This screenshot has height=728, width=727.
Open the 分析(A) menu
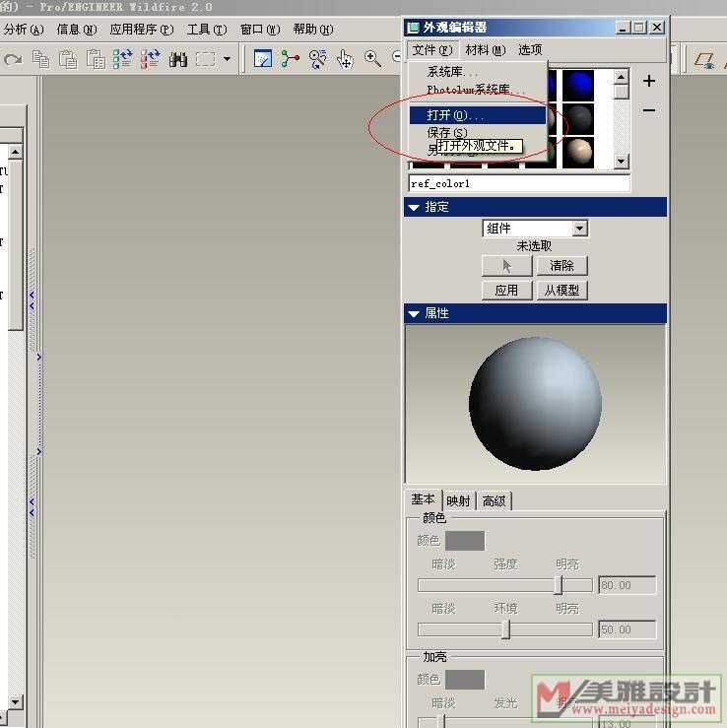[x=25, y=30]
